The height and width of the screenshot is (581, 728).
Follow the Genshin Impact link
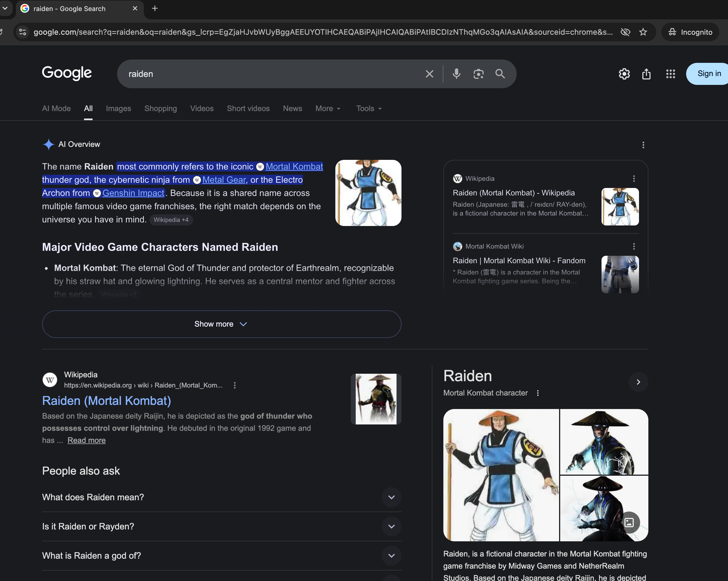coord(133,193)
